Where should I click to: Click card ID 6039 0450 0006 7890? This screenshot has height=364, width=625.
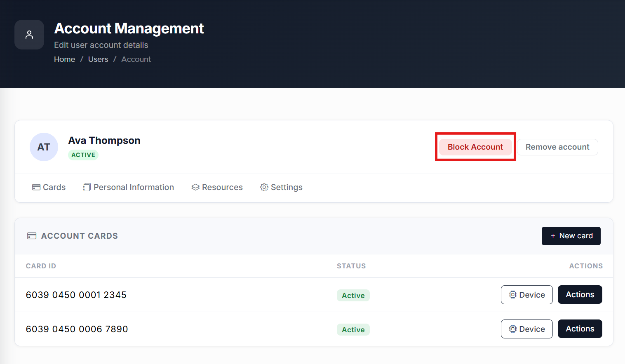(x=77, y=329)
